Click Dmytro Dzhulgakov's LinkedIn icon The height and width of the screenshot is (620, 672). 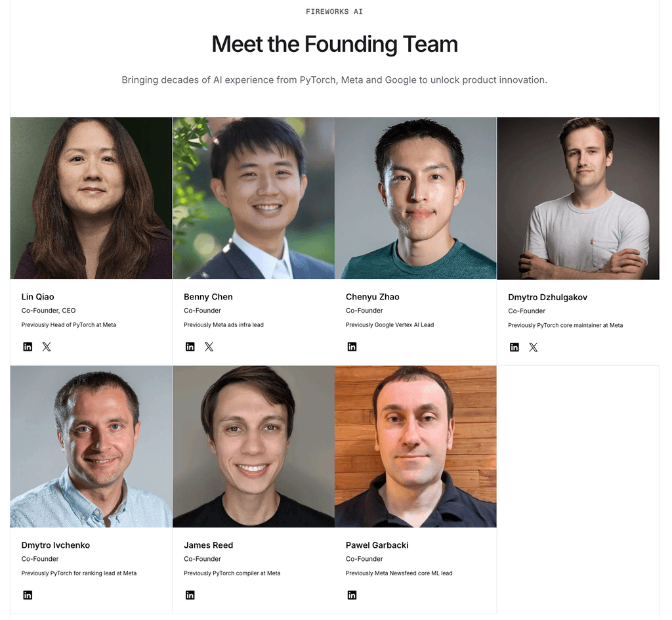coord(514,347)
